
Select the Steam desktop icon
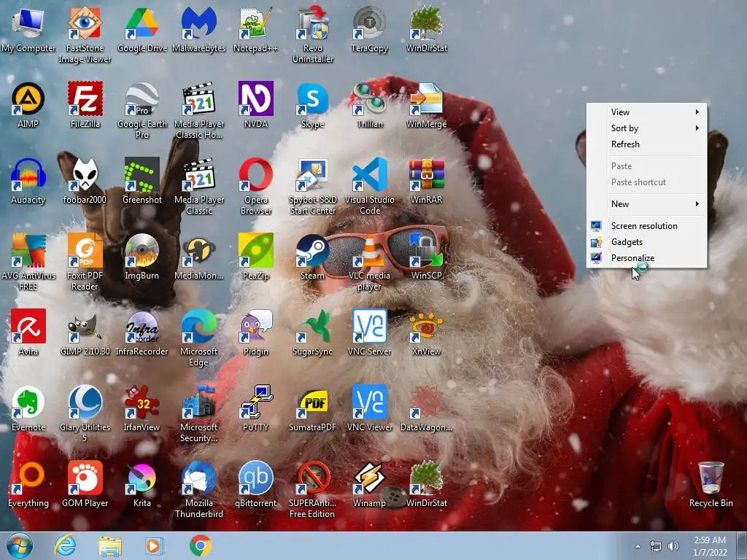(312, 257)
